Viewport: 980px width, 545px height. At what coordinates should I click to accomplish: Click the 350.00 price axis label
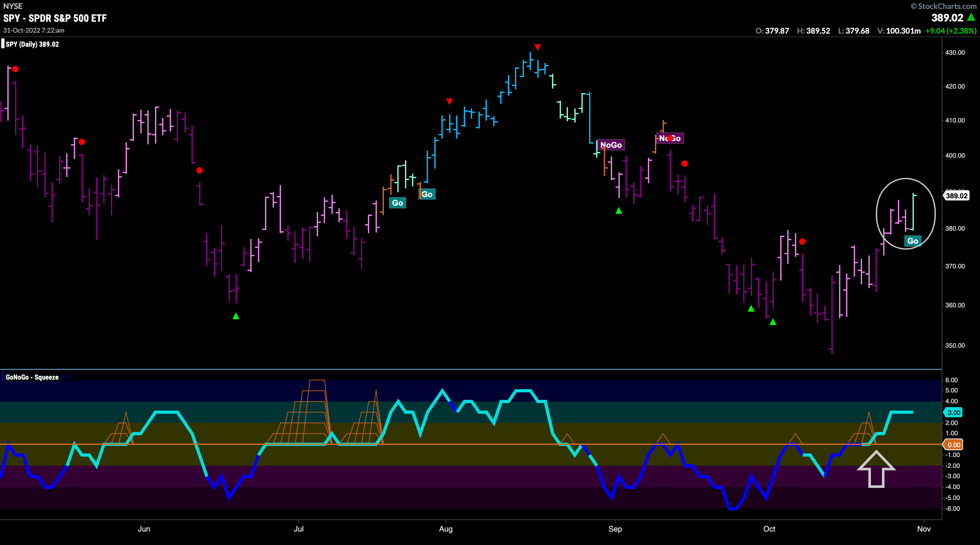[955, 345]
